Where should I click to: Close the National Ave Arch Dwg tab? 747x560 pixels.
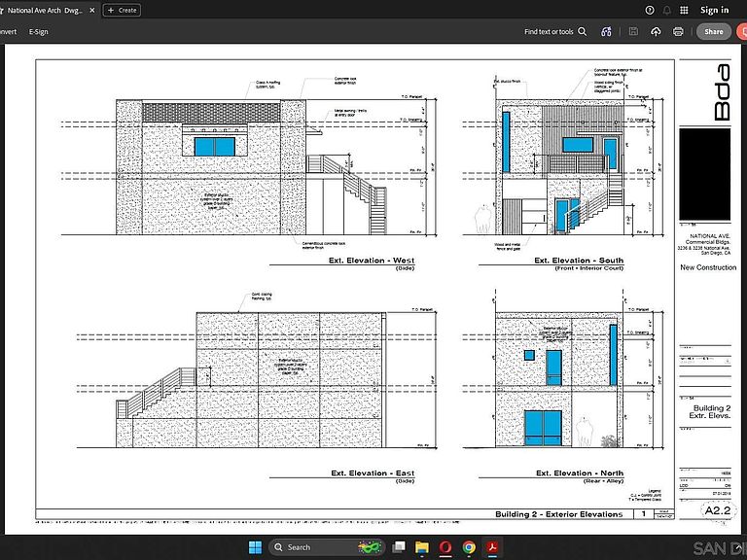tap(92, 10)
